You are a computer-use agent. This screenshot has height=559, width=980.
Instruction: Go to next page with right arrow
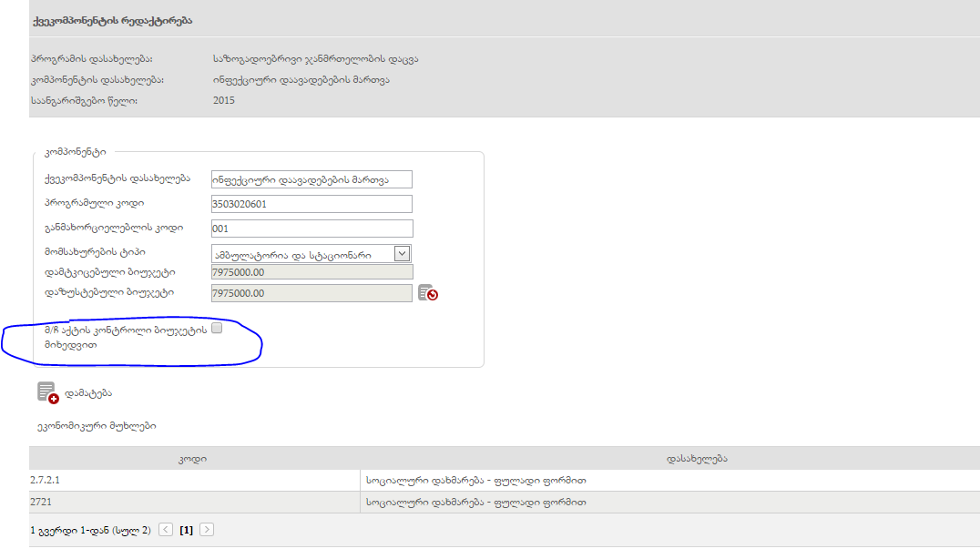click(x=207, y=529)
